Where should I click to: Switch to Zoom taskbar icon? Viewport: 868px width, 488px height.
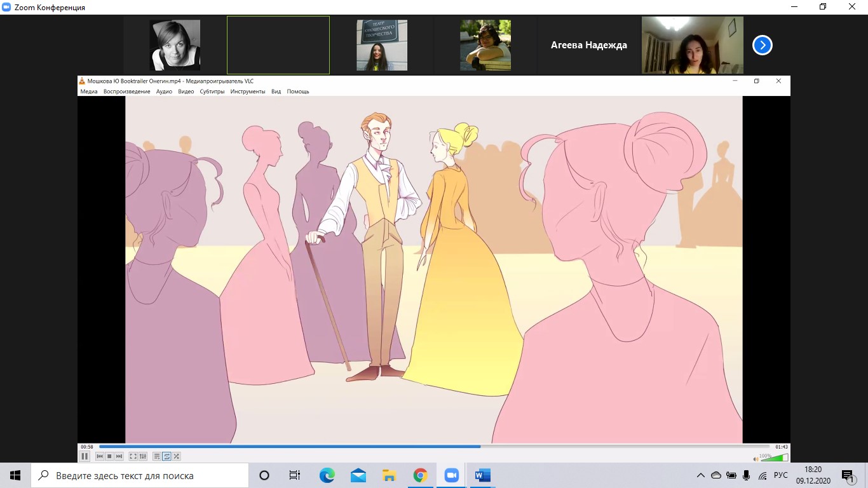(x=451, y=475)
